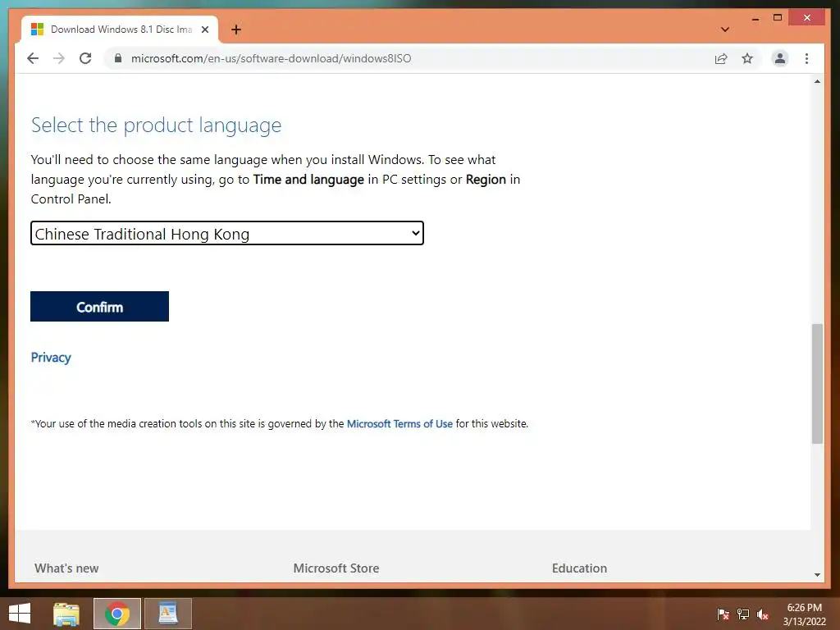The image size is (840, 630).
Task: Maximize the Chrome window
Action: [778, 18]
